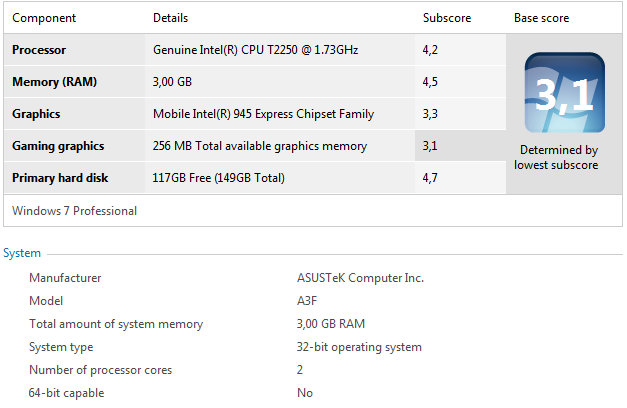This screenshot has width=627, height=408.
Task: Click the 3,1 base score badge
Action: (x=564, y=93)
